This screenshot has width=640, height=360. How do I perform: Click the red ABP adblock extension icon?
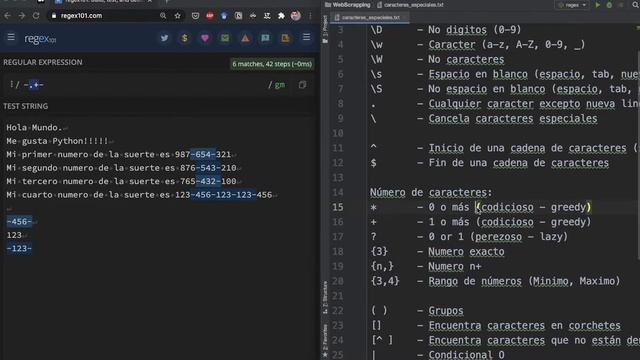(210, 16)
